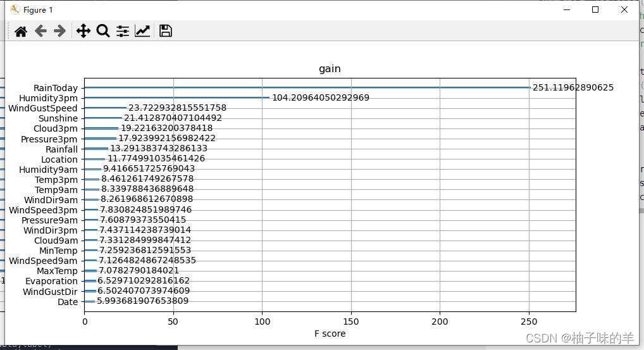Click the "F score" x-axis label
This screenshot has width=644, height=350.
coord(330,334)
